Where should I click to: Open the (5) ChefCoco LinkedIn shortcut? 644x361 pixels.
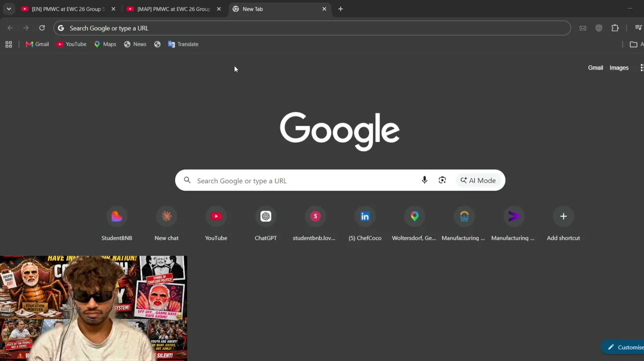pyautogui.click(x=365, y=224)
